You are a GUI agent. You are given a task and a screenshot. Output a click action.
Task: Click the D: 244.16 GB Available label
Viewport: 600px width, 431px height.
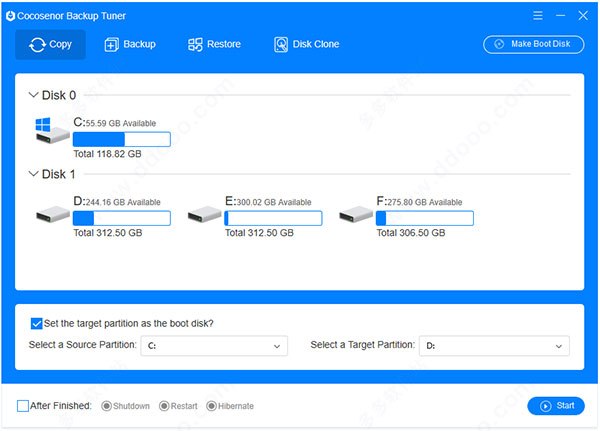117,201
